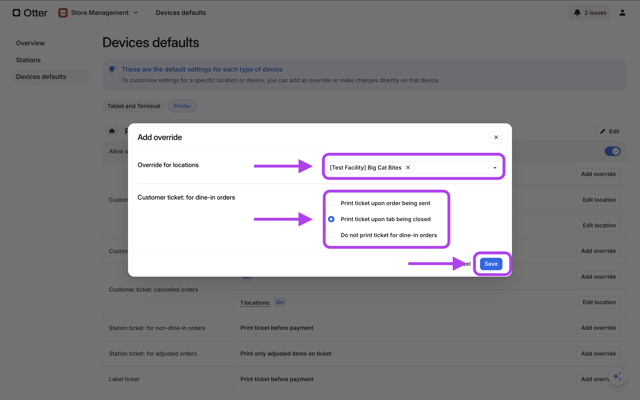Toggle the blue switch near Edit
The width and height of the screenshot is (640, 400).
(x=612, y=151)
